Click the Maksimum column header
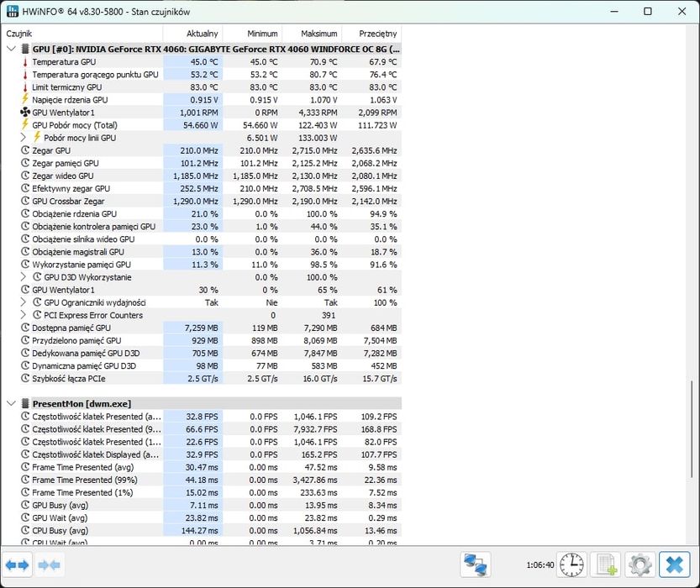Image resolution: width=700 pixels, height=588 pixels. pyautogui.click(x=312, y=34)
